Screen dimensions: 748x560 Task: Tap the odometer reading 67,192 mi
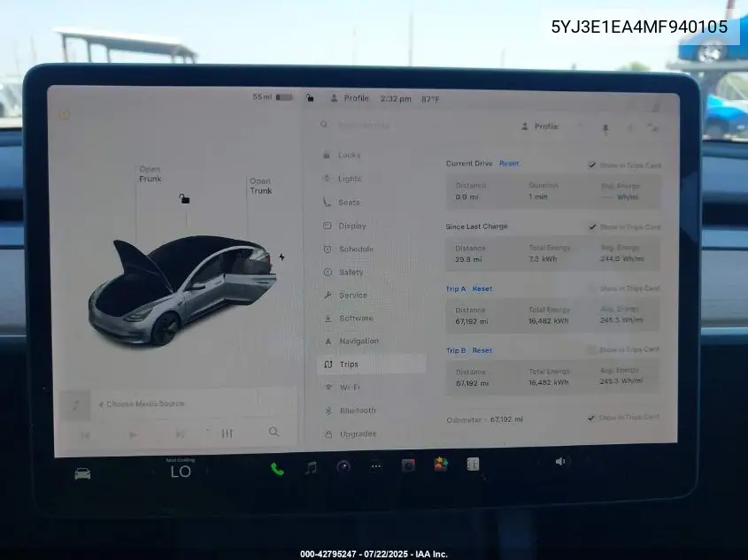506,420
